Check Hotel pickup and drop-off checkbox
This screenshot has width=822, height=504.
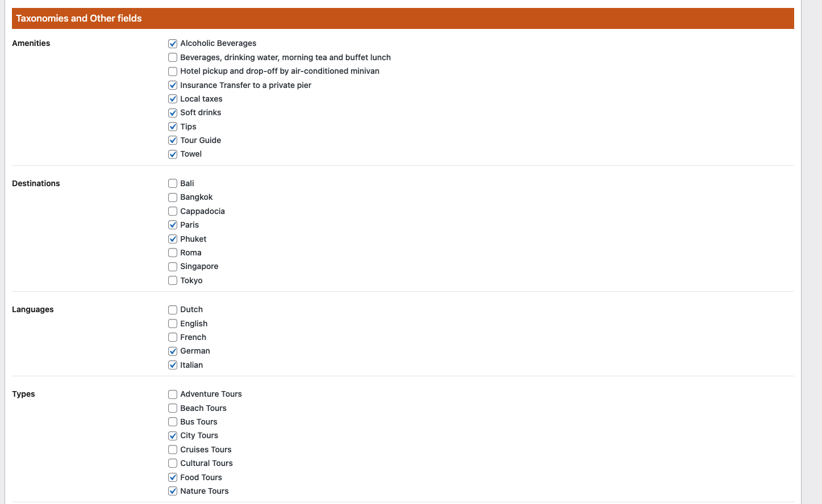click(x=173, y=72)
